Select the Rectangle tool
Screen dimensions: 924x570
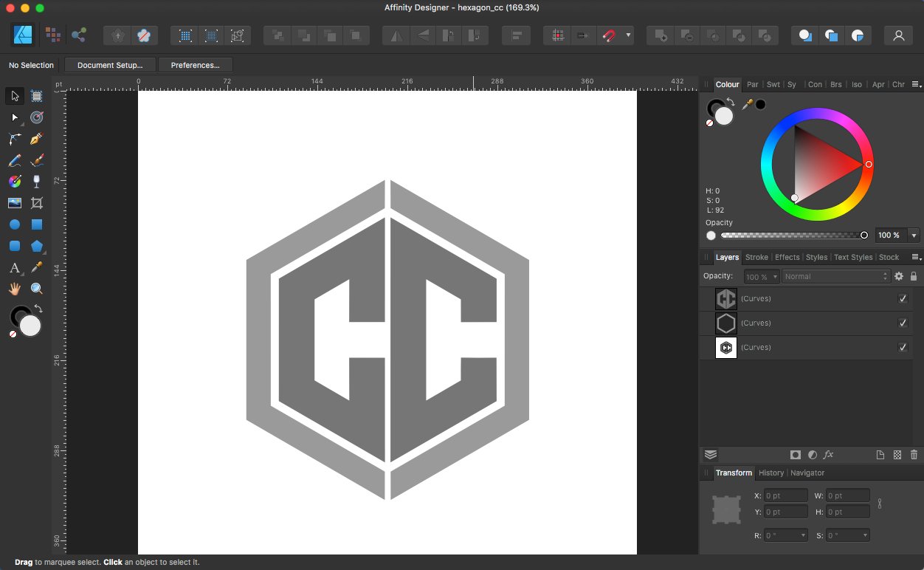tap(36, 224)
